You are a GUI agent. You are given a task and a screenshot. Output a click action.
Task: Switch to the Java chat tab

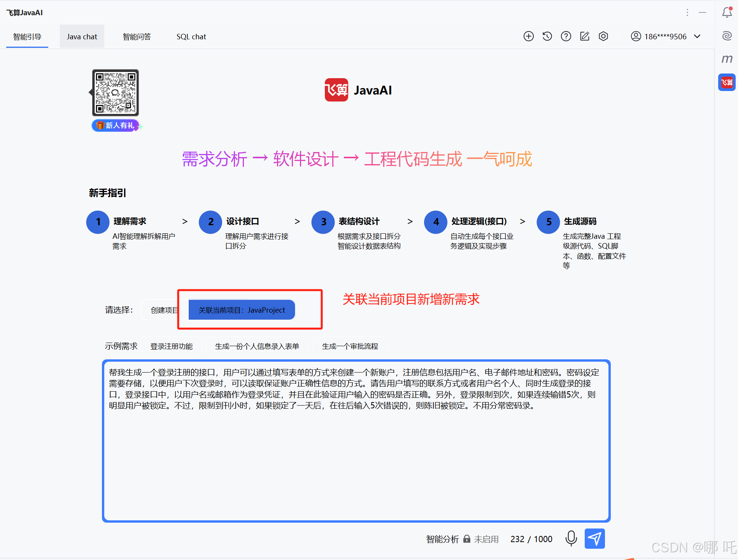pyautogui.click(x=82, y=37)
